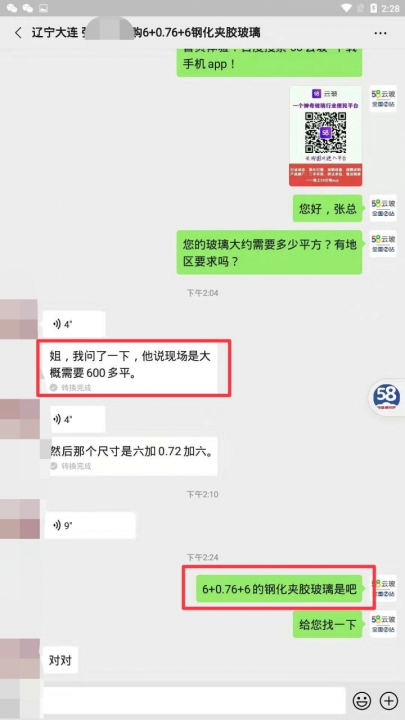Screen dimensions: 405x720
Task: Tap the back arrow in chat header
Action: coord(18,33)
